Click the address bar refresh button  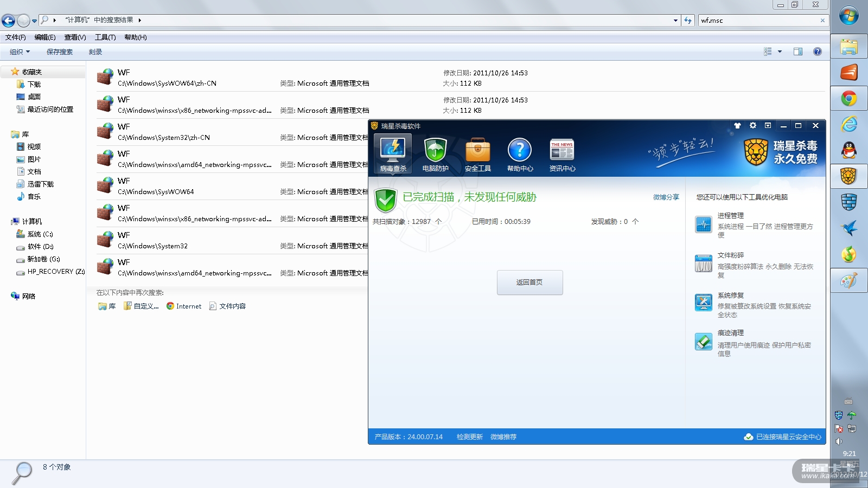[x=688, y=21]
